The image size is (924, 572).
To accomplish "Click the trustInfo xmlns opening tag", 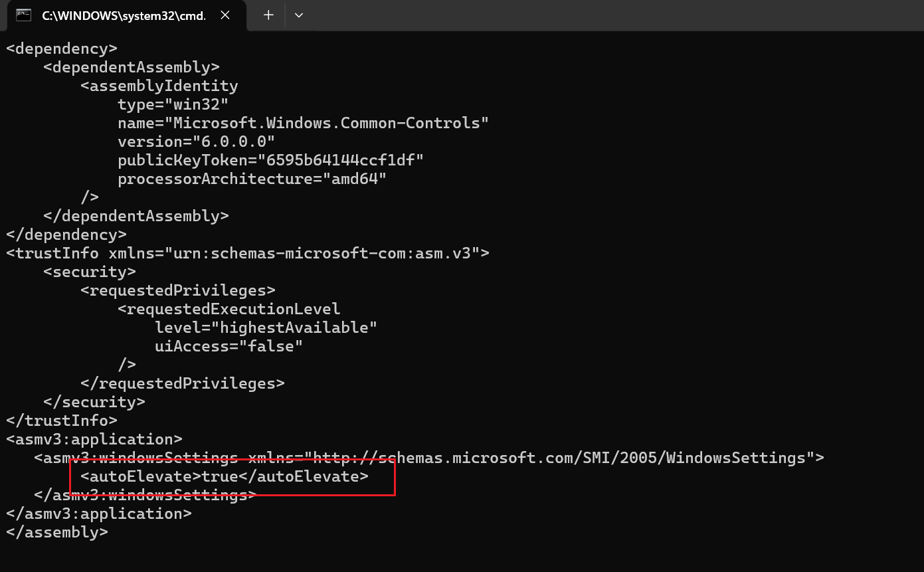I will [247, 253].
